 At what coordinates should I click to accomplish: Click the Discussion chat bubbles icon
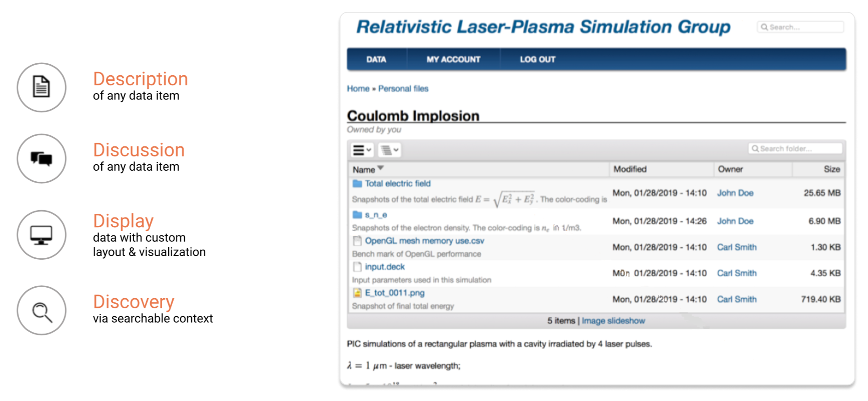(41, 158)
